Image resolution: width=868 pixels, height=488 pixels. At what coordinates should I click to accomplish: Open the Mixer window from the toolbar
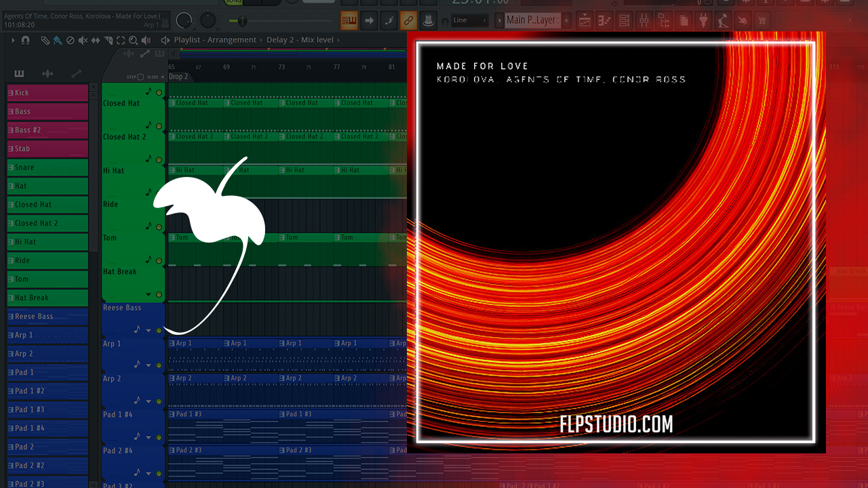click(x=644, y=21)
